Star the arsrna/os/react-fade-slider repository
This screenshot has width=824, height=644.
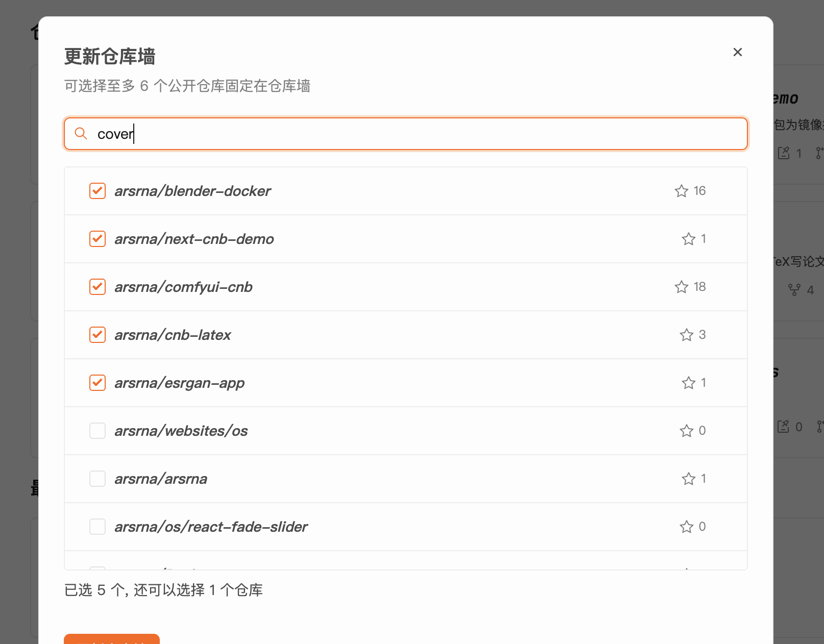click(687, 527)
